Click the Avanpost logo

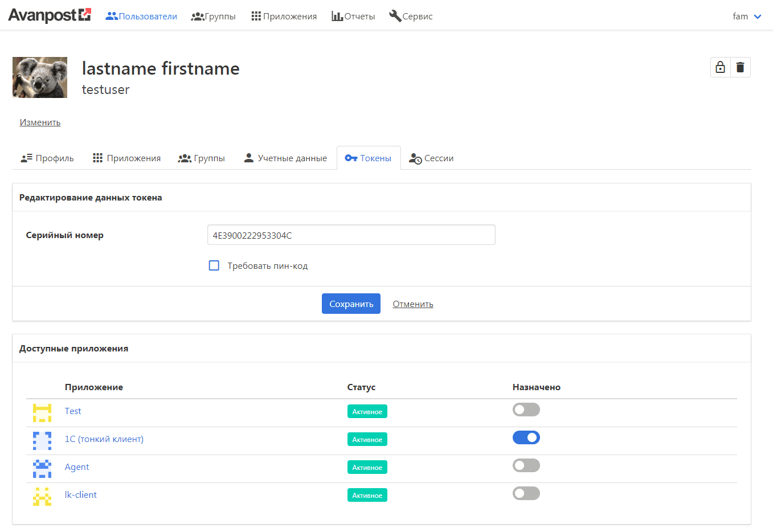(x=50, y=15)
